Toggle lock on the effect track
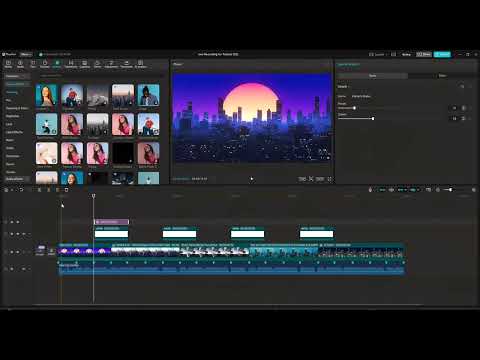Image resolution: width=480 pixels, height=360 pixels. (x=12, y=222)
